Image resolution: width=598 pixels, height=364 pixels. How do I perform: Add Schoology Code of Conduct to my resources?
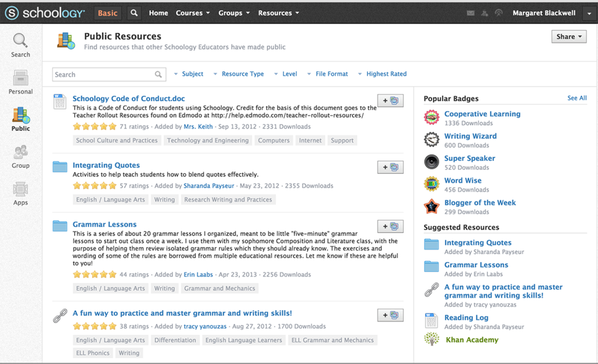390,100
